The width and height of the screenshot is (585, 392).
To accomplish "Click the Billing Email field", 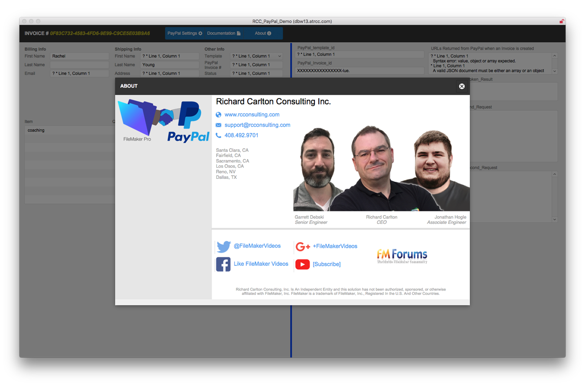I will 79,73.
